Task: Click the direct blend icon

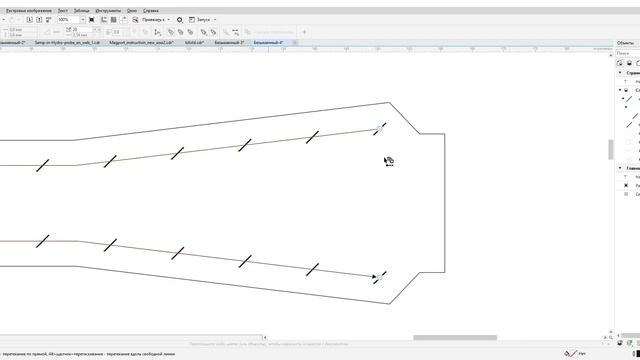Action: 171,32
